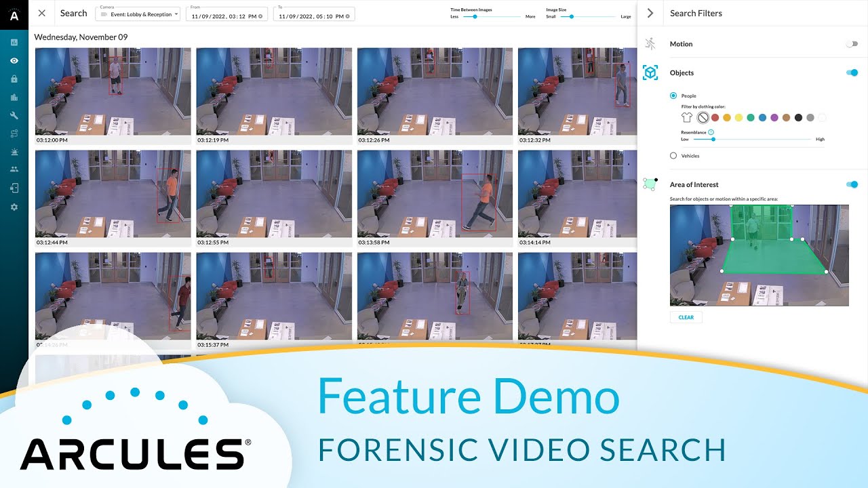
Task: Collapse Search Filters panel with chevron arrow
Action: (x=650, y=13)
